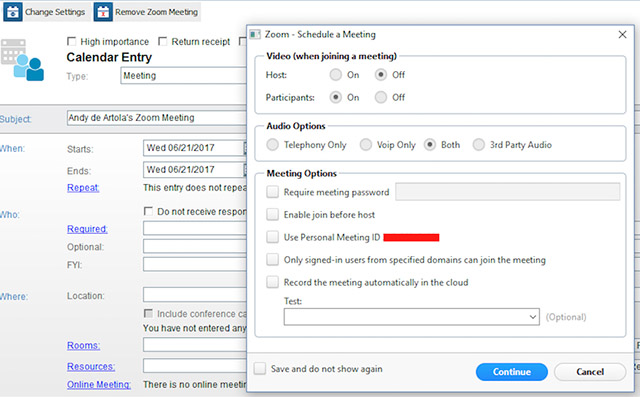Check Save and do not show again
The image size is (640, 397).
pyautogui.click(x=260, y=369)
